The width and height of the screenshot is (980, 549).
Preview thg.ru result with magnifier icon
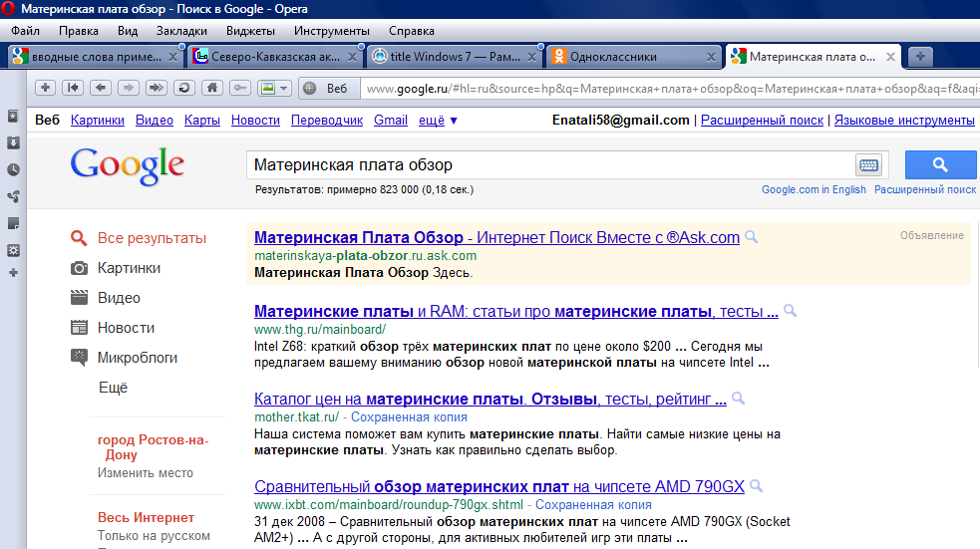click(790, 311)
